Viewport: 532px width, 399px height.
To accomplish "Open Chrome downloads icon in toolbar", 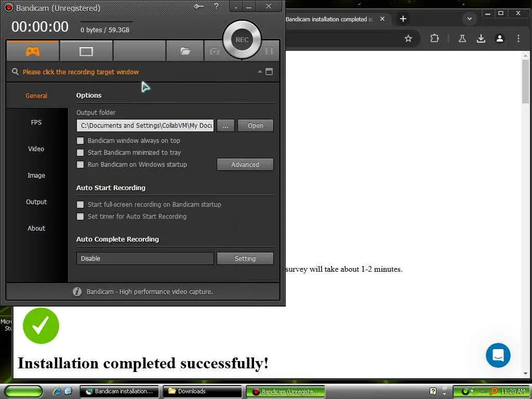I will tap(481, 38).
